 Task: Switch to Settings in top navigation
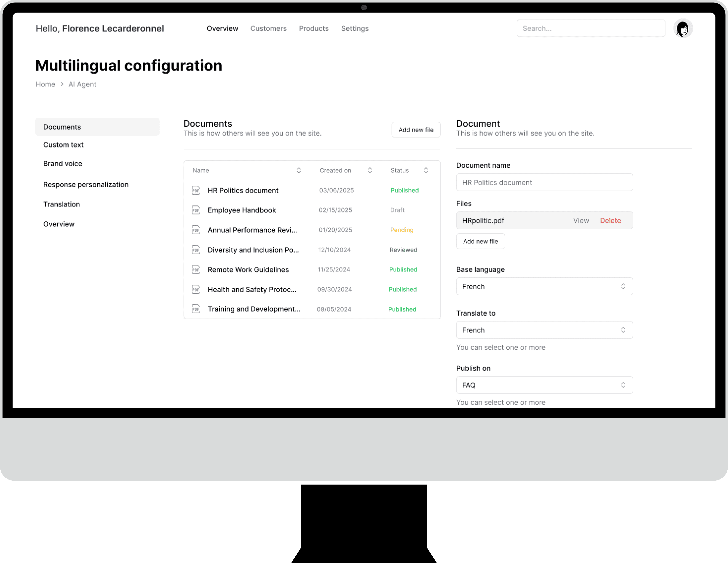pos(355,29)
